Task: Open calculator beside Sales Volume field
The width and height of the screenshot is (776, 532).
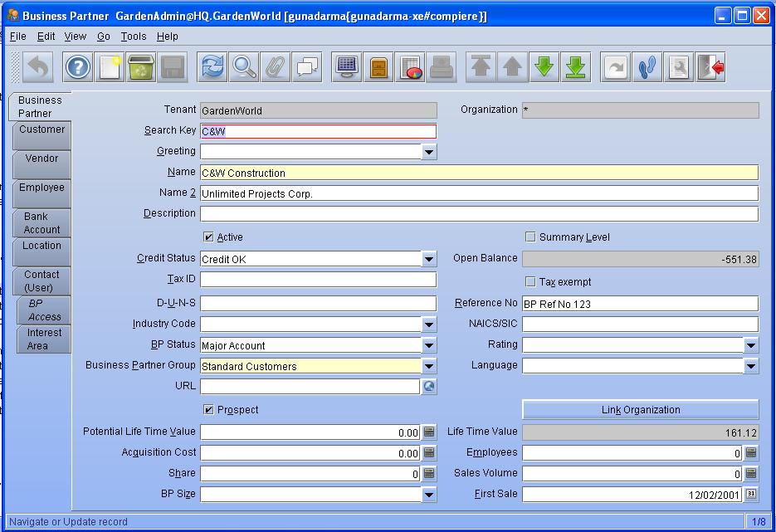Action: click(751, 474)
